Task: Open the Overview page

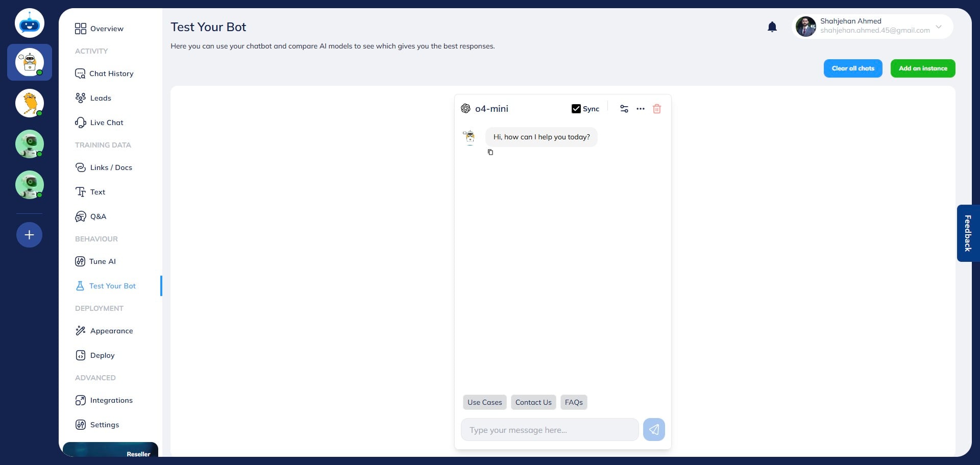Action: point(106,29)
